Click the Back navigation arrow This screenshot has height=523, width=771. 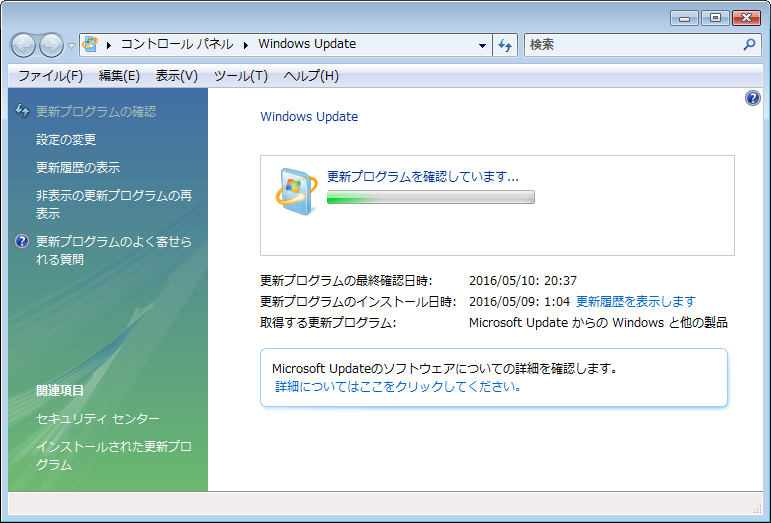[x=23, y=45]
